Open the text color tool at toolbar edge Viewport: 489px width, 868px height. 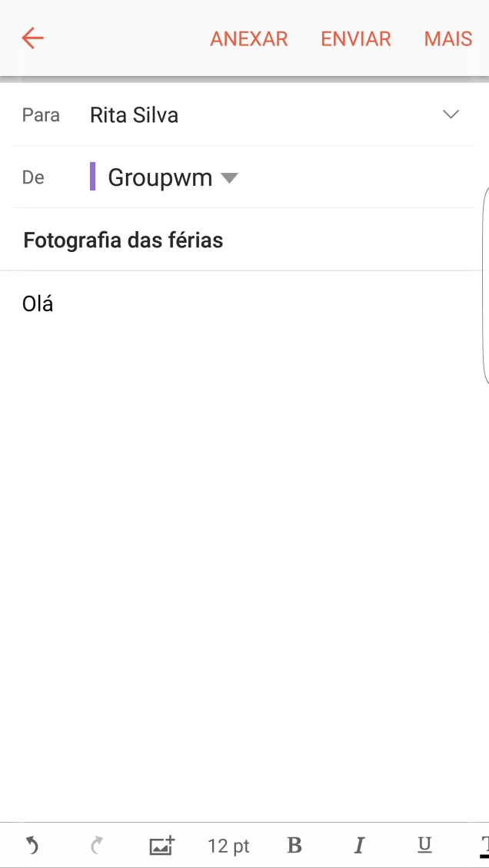click(x=484, y=845)
